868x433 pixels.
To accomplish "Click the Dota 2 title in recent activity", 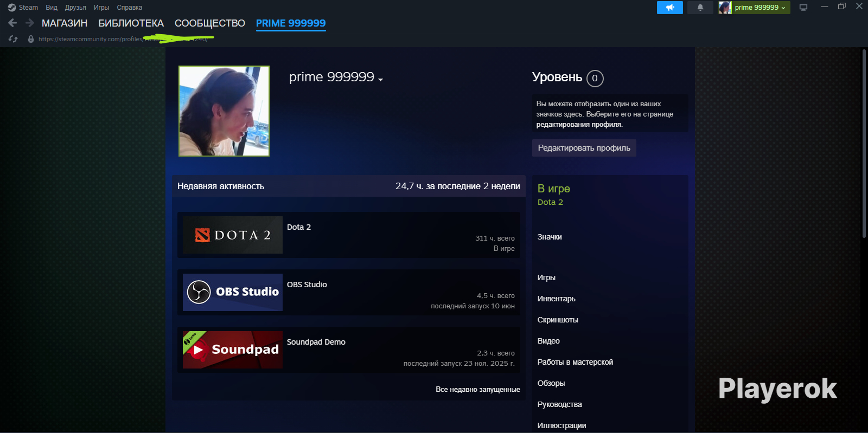I will [299, 227].
